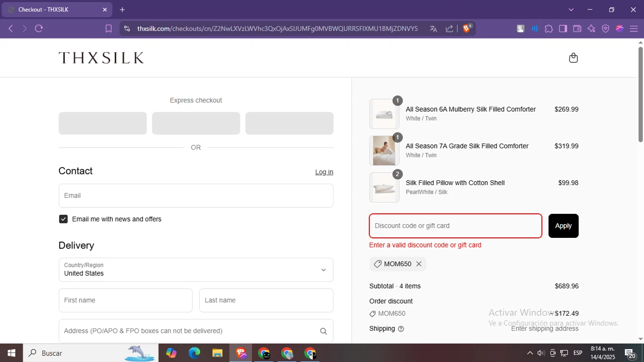The height and width of the screenshot is (362, 644).
Task: Focus the Address input field
Action: (196, 331)
